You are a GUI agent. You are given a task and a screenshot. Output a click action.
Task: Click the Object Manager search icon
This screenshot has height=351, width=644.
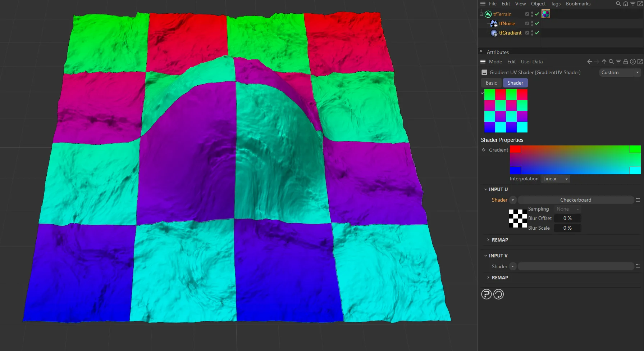(x=618, y=4)
